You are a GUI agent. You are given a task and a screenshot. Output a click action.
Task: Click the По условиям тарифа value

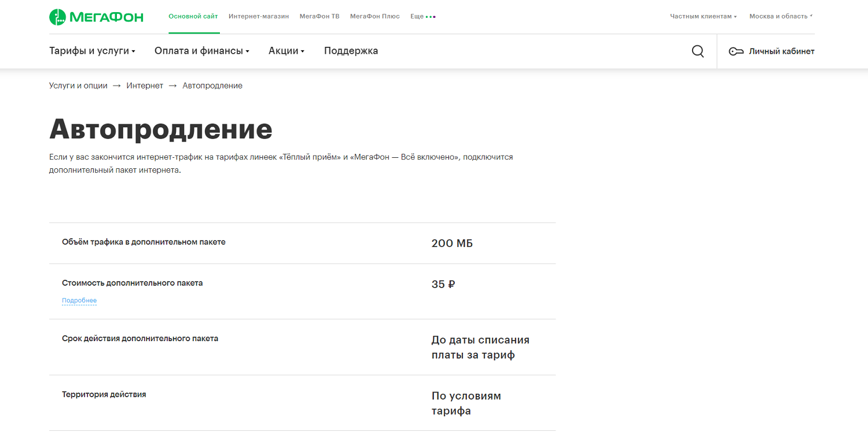pyautogui.click(x=466, y=404)
